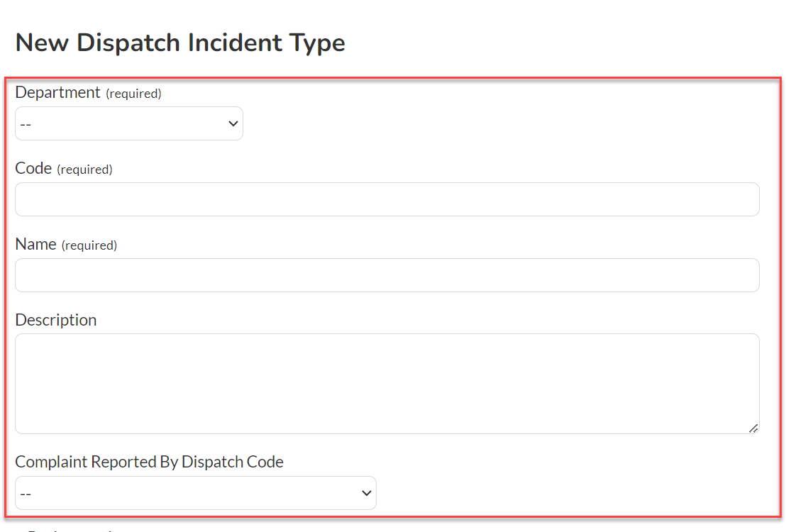Select the -- placeholder in Department dropdown
This screenshot has width=786, height=532.
tap(26, 124)
